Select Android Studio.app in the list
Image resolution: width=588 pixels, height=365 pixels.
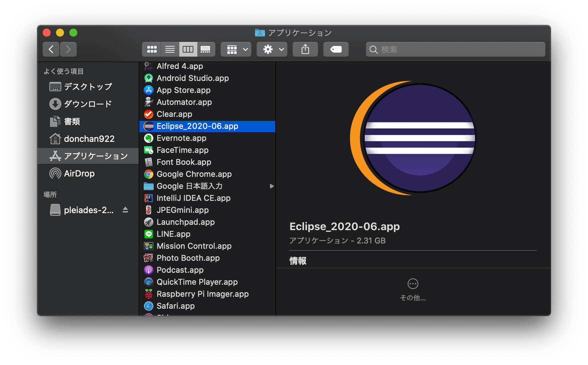tap(192, 78)
